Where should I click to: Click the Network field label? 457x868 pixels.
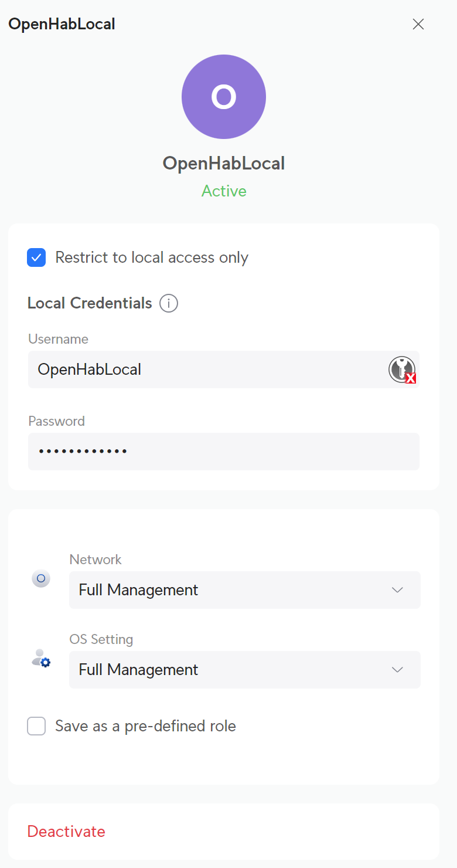click(x=96, y=560)
